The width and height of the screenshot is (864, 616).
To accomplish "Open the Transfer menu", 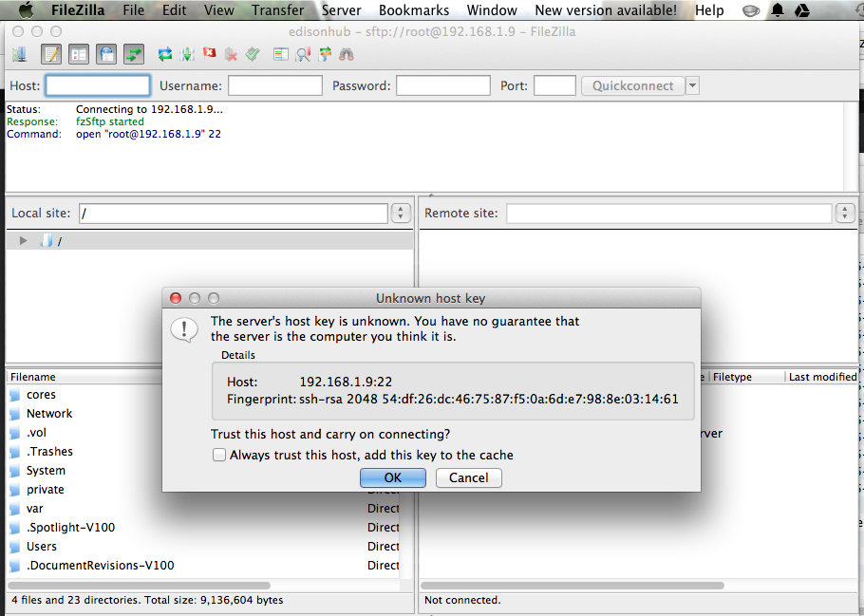I will (x=277, y=9).
